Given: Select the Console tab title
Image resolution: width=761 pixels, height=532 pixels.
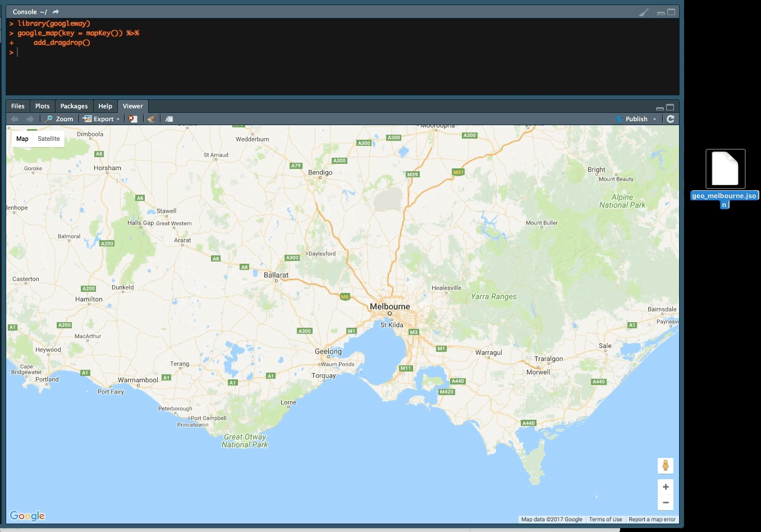Looking at the screenshot, I should click(25, 12).
